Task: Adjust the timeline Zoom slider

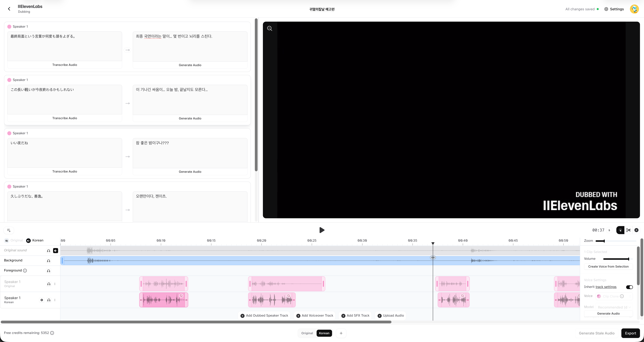Action: pos(604,241)
